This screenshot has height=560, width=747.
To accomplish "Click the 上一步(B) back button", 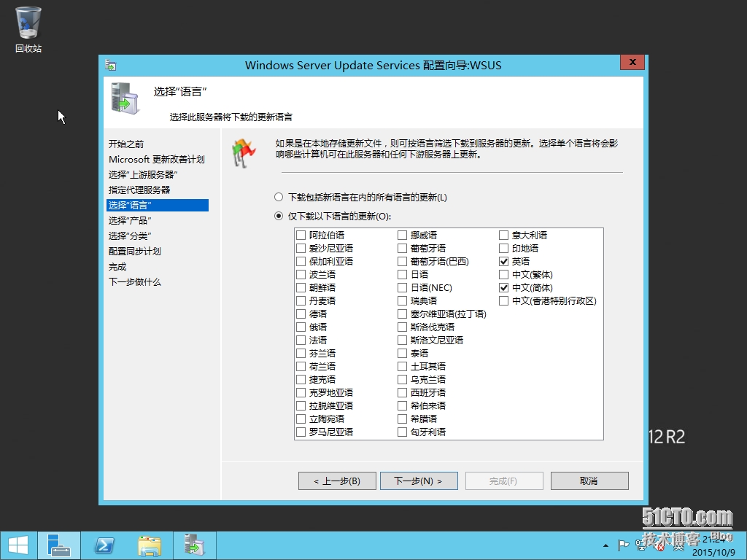I will 337,481.
